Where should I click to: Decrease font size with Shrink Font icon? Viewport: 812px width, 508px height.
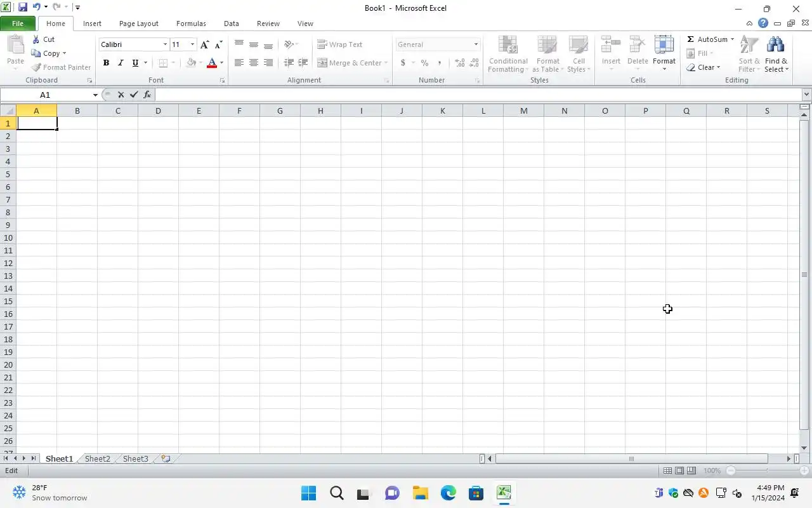[219, 44]
